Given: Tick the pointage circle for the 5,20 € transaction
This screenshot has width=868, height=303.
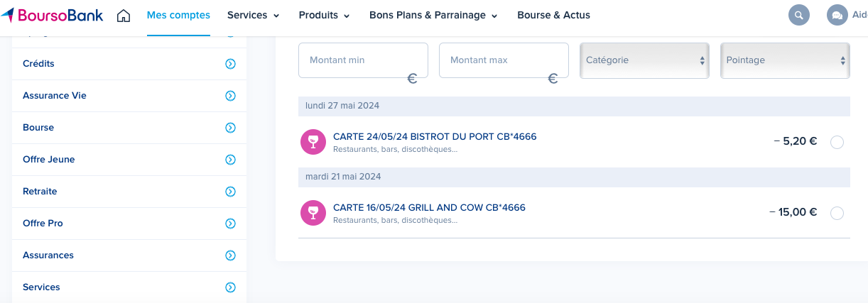Looking at the screenshot, I should pos(837,142).
